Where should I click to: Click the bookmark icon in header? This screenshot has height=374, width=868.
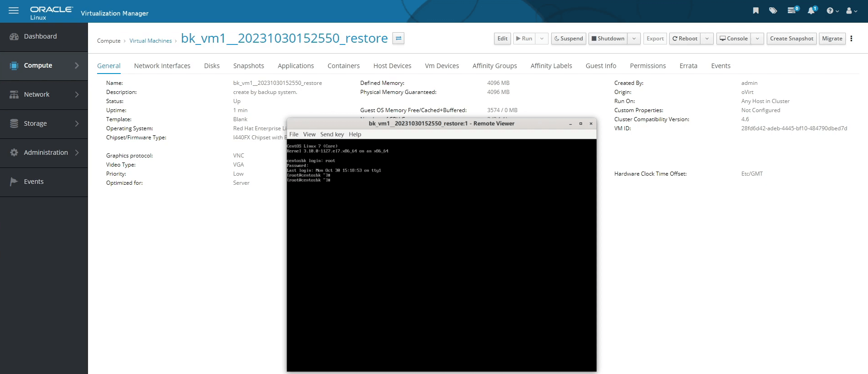pyautogui.click(x=756, y=10)
